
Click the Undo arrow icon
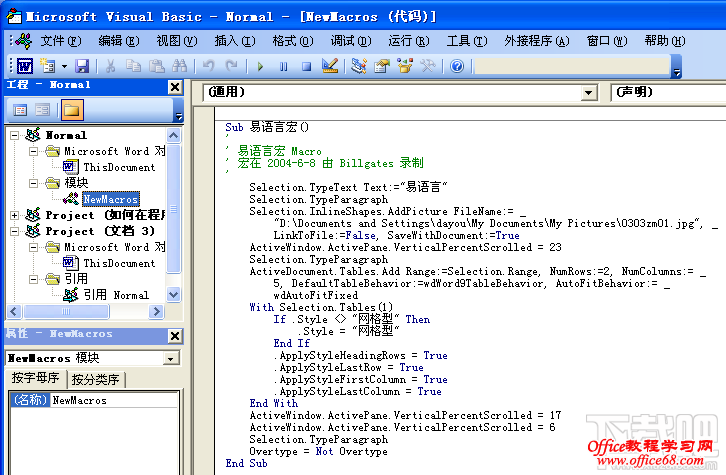click(x=208, y=66)
